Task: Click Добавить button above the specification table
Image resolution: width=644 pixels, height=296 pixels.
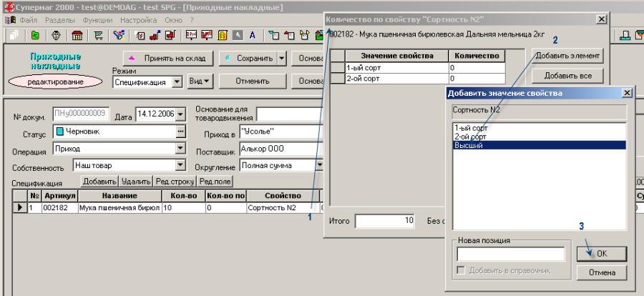Action: click(x=100, y=182)
